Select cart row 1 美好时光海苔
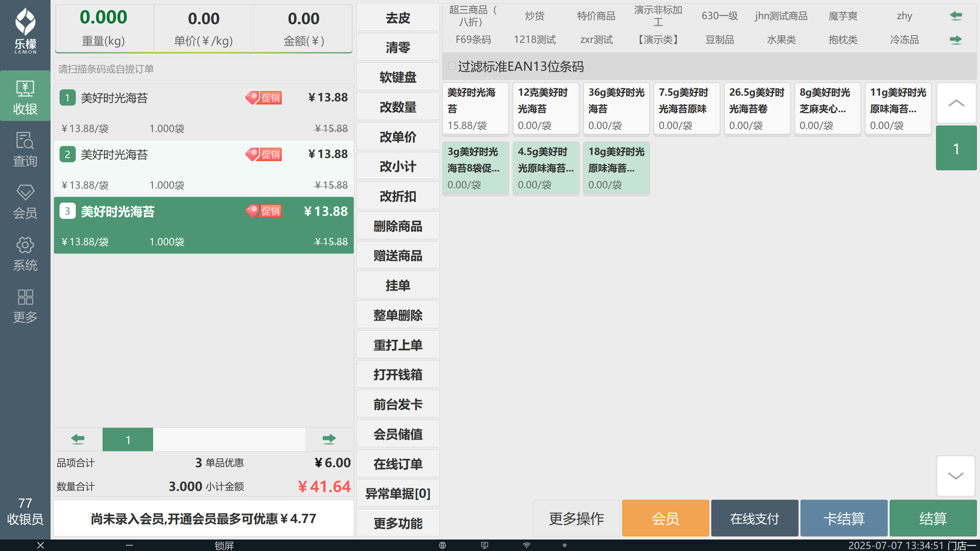This screenshot has width=980, height=551. tap(204, 112)
